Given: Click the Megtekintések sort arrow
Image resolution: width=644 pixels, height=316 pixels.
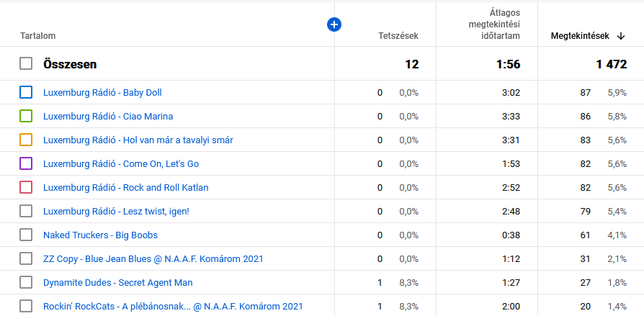Looking at the screenshot, I should 621,36.
